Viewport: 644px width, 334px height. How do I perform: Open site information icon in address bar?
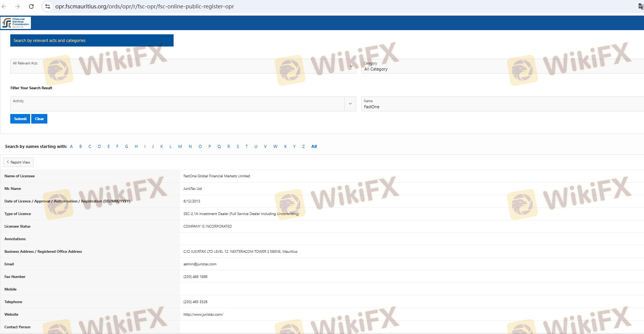point(48,6)
